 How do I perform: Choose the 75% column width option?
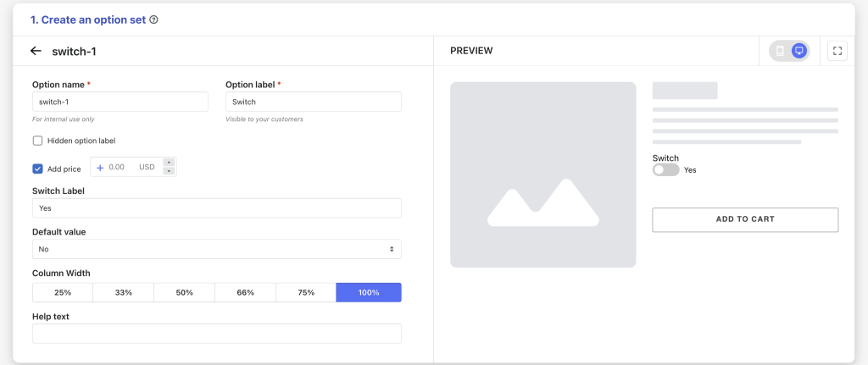[x=306, y=292]
